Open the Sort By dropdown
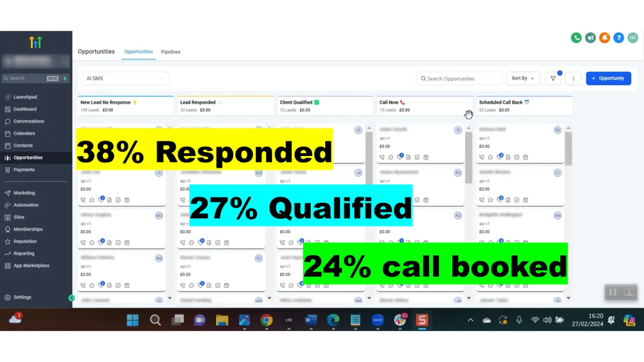This screenshot has height=362, width=644. [x=523, y=78]
